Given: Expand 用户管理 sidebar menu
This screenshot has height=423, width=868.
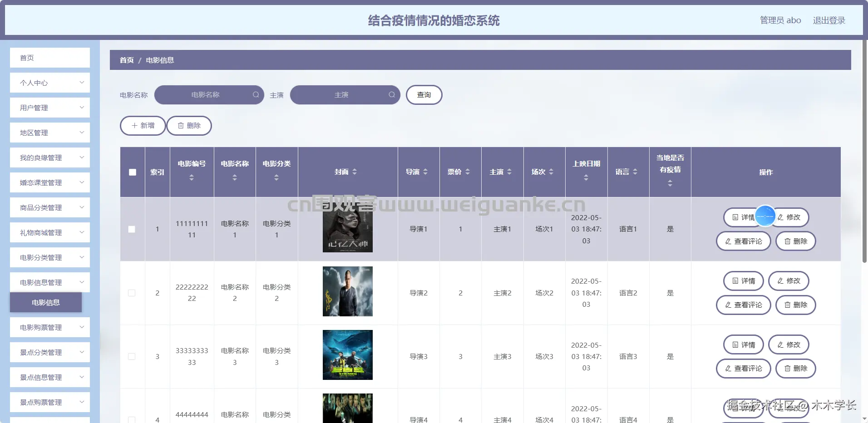Looking at the screenshot, I should pos(50,108).
